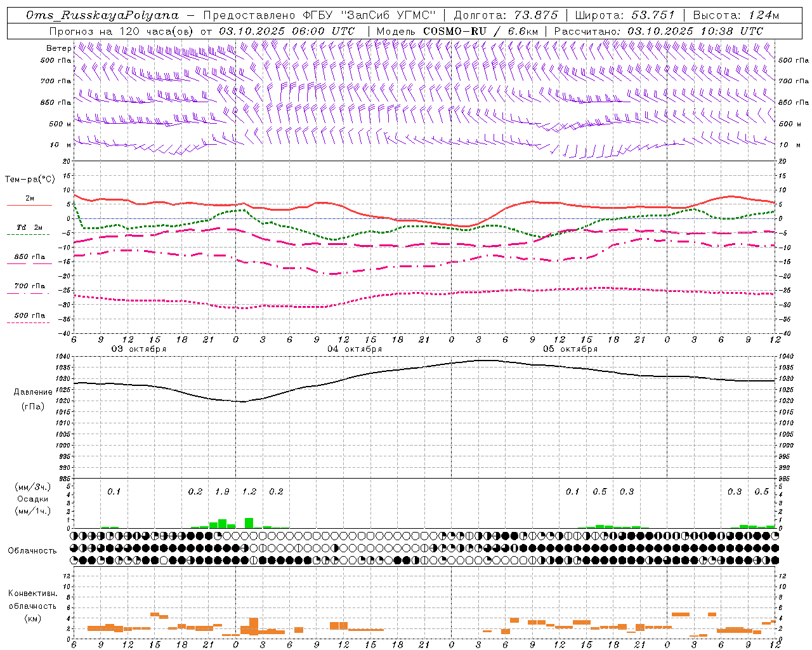
Task: Click the Долгота 73.875 field in header
Action: [506, 15]
